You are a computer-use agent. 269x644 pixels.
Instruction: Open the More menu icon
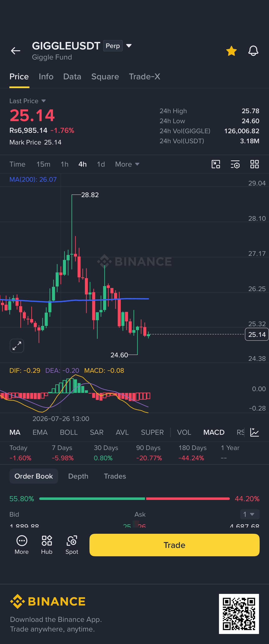(x=22, y=545)
